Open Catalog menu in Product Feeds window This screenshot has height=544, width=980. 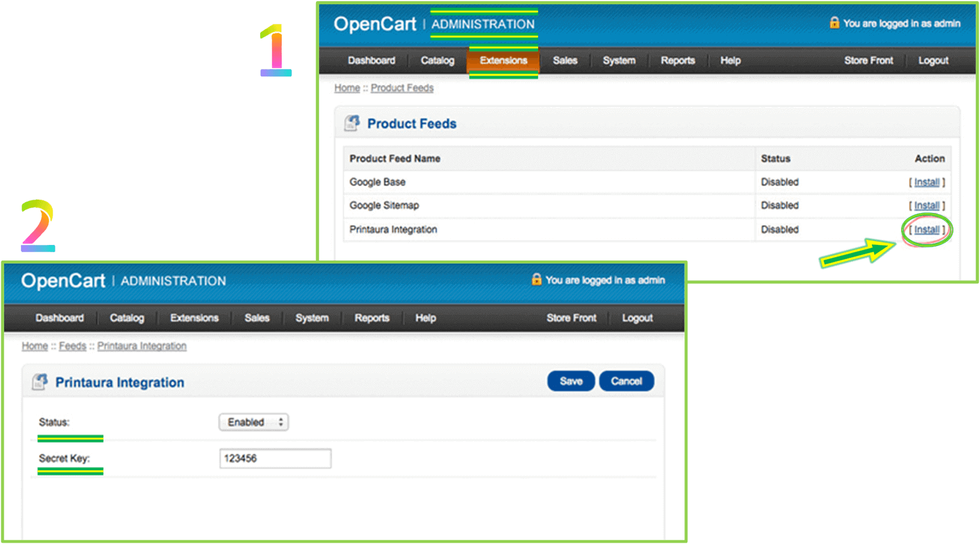point(438,60)
